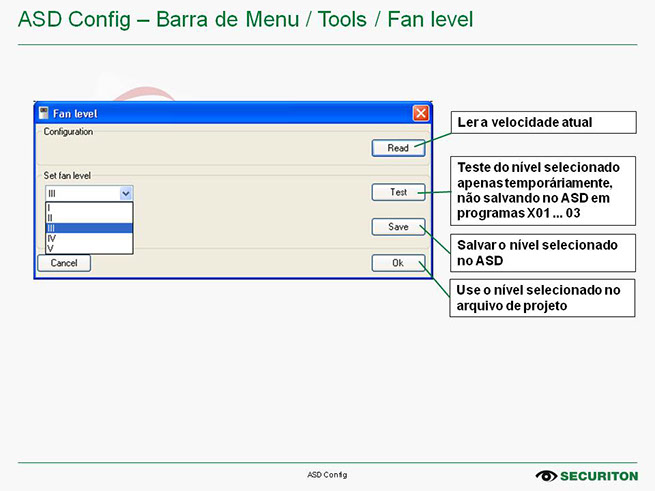The height and width of the screenshot is (491, 655).
Task: Select highlighted level III in the list
Action: (88, 228)
